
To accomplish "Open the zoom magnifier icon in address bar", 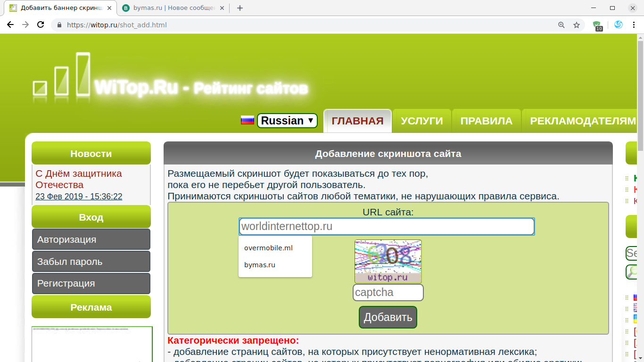I will [x=561, y=25].
